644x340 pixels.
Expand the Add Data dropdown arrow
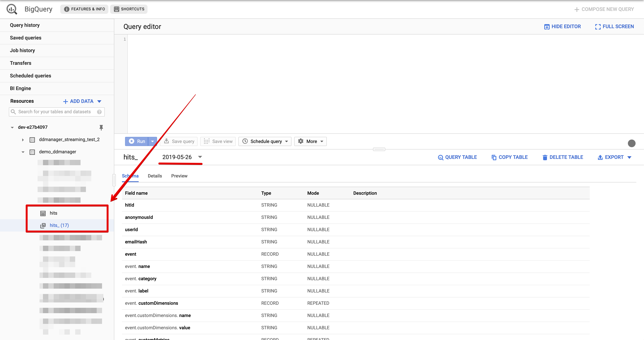tap(99, 101)
